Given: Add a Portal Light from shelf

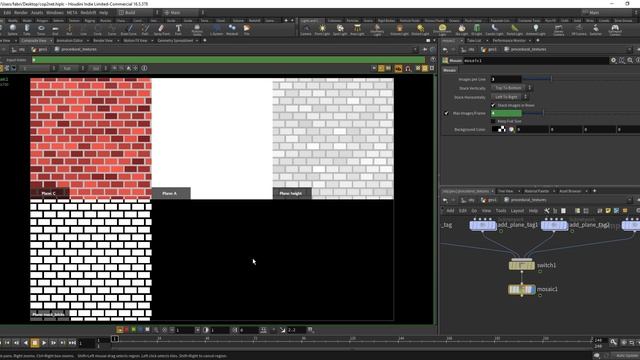Looking at the screenshot, I should click(514, 29).
